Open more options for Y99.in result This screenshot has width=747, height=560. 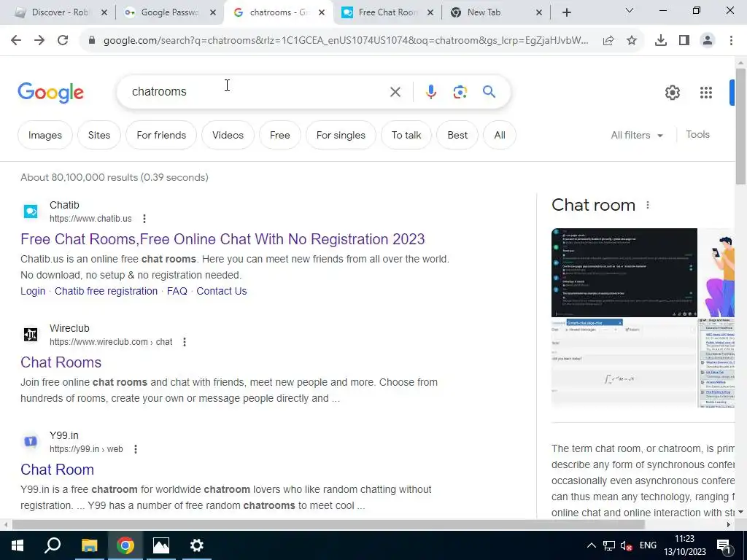pyautogui.click(x=136, y=449)
